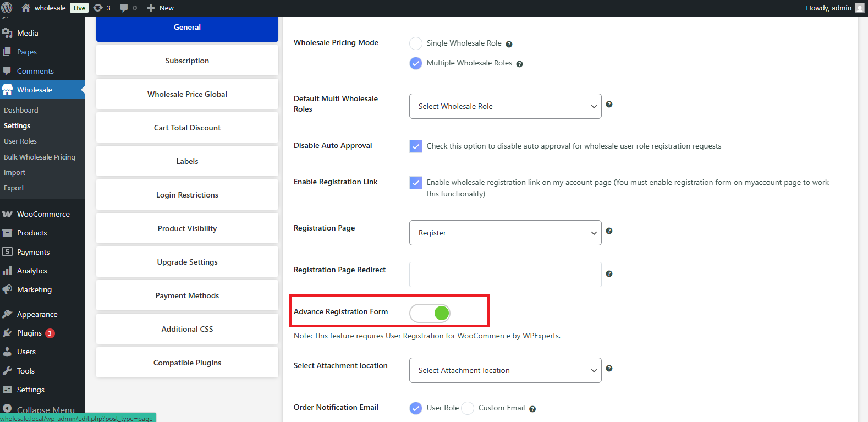
Task: Open the admin avatar icon
Action: pos(860,8)
